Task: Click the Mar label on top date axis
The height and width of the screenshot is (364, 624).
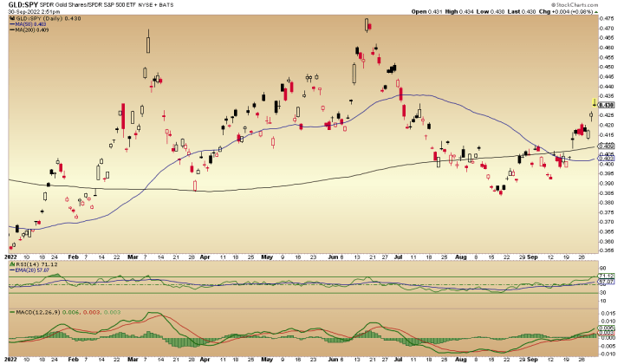Action: click(x=133, y=257)
